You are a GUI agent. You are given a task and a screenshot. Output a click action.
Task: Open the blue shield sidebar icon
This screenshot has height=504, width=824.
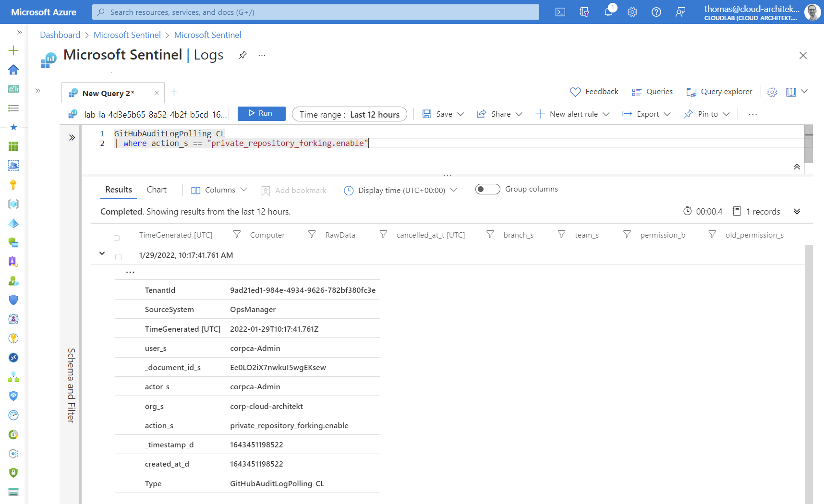click(13, 300)
